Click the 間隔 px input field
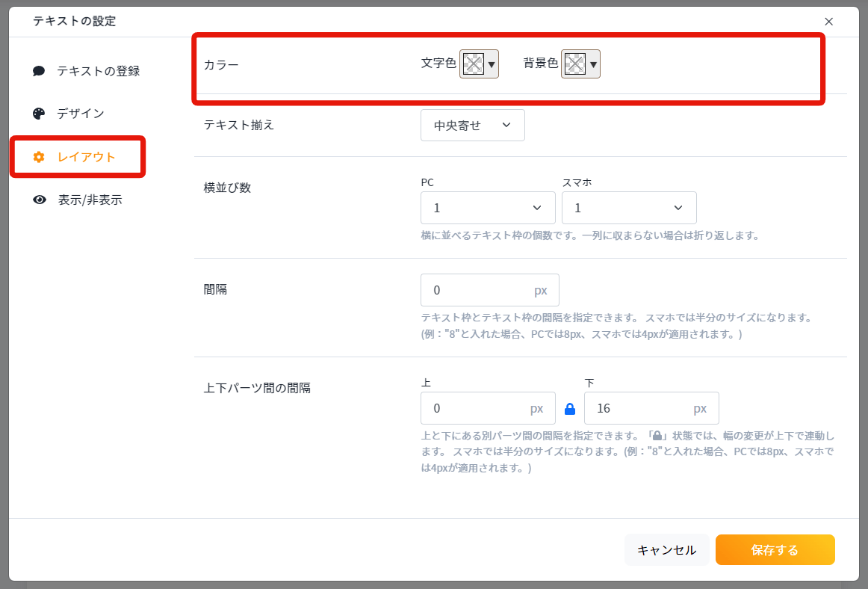The width and height of the screenshot is (868, 589). [x=478, y=290]
